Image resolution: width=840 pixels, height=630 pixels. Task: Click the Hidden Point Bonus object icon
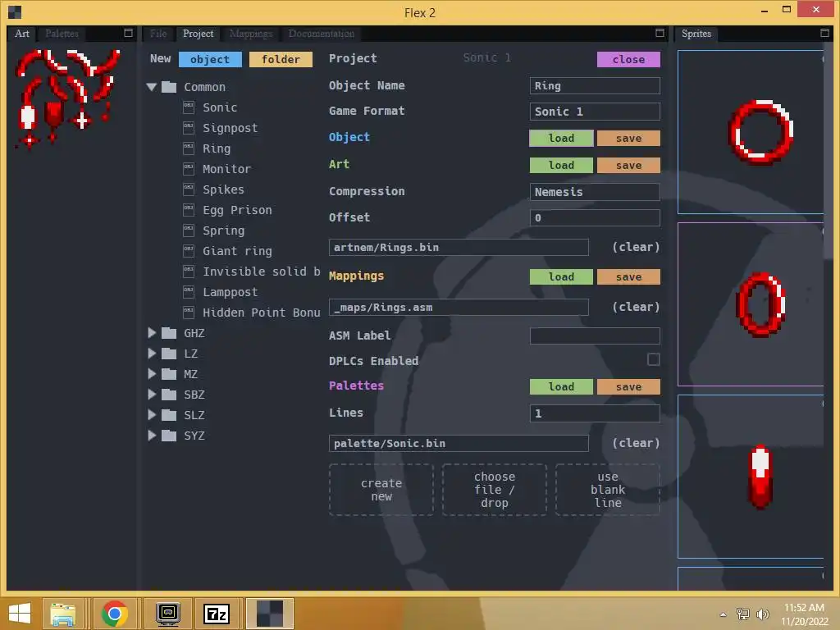click(189, 312)
